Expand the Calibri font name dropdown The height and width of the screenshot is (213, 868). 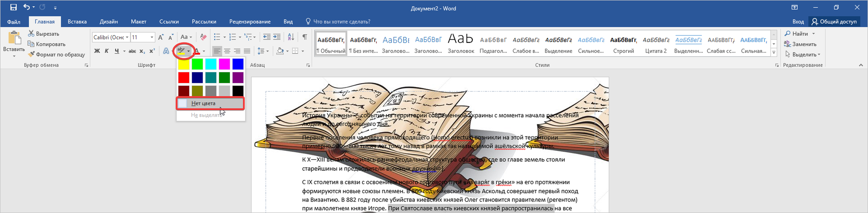127,37
